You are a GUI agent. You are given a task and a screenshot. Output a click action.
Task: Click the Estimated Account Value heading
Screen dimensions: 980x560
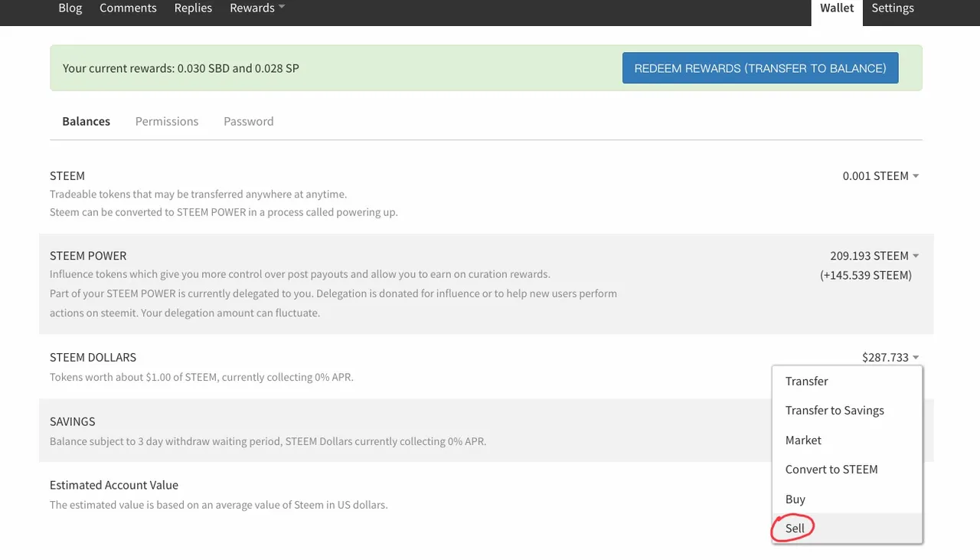pyautogui.click(x=114, y=485)
